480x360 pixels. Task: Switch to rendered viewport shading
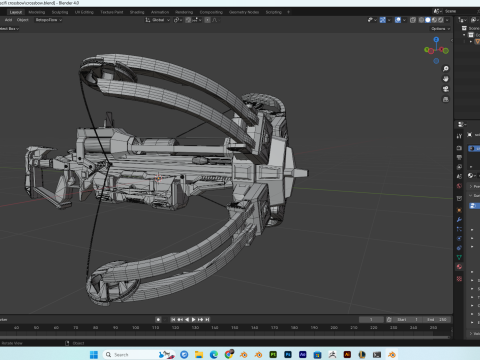point(441,20)
